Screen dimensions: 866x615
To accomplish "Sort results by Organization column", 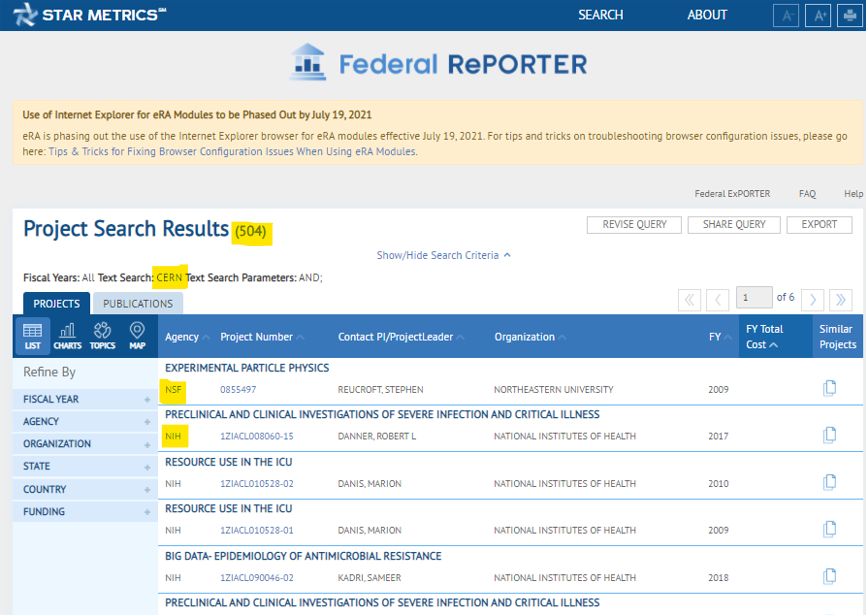I will 530,337.
